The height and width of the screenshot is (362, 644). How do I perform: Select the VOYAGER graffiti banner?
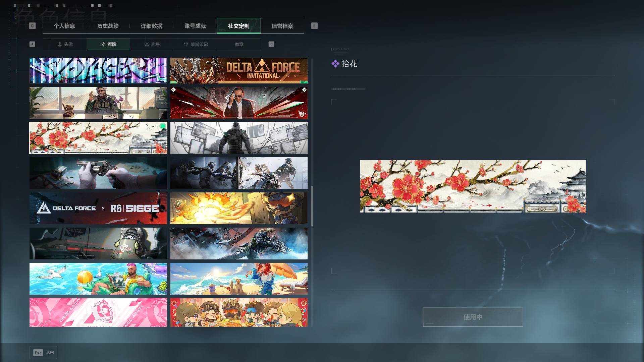(x=98, y=71)
